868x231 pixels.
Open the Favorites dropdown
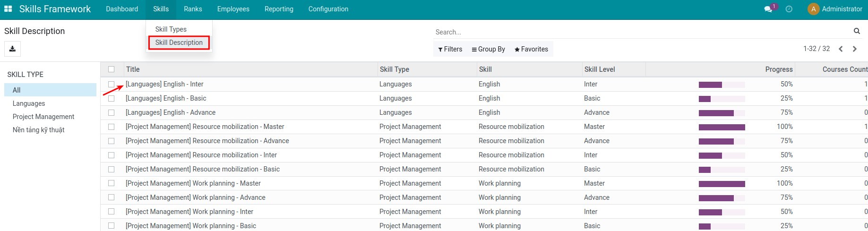[531, 49]
